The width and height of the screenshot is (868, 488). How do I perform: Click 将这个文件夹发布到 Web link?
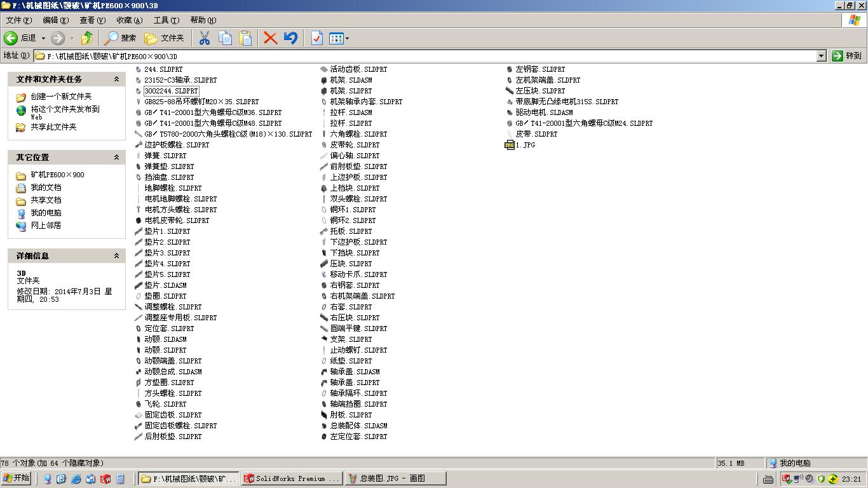65,112
